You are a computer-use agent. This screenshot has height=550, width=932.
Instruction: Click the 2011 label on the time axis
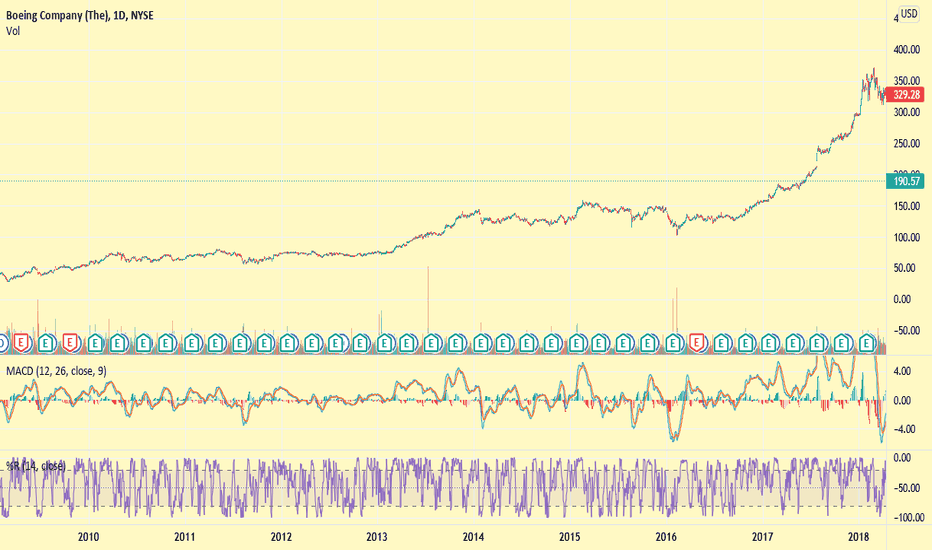click(x=184, y=537)
